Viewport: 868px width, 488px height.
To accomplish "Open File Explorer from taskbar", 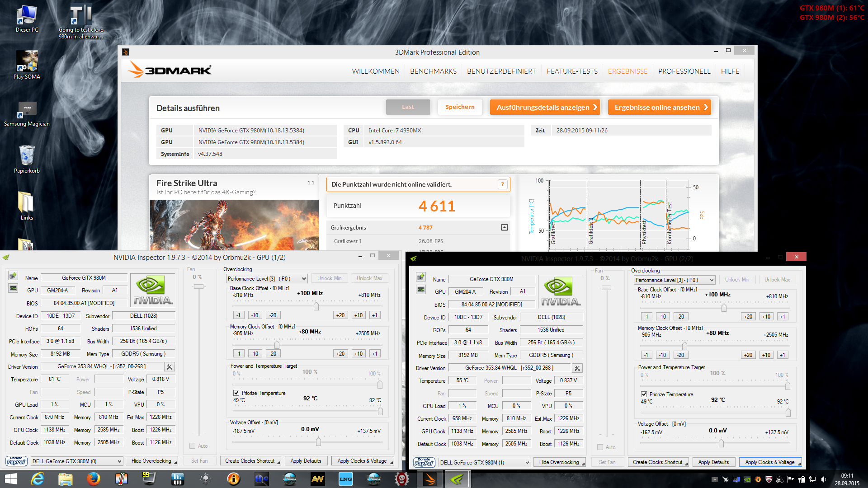I will (x=66, y=479).
